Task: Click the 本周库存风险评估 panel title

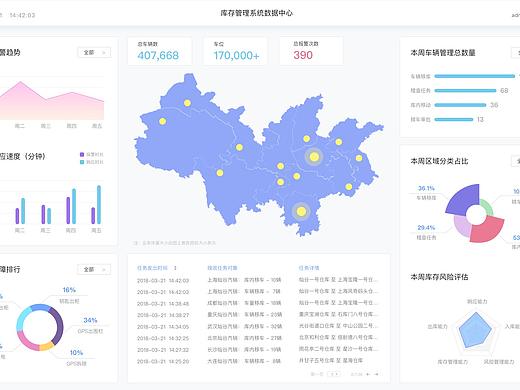Action: coord(439,277)
